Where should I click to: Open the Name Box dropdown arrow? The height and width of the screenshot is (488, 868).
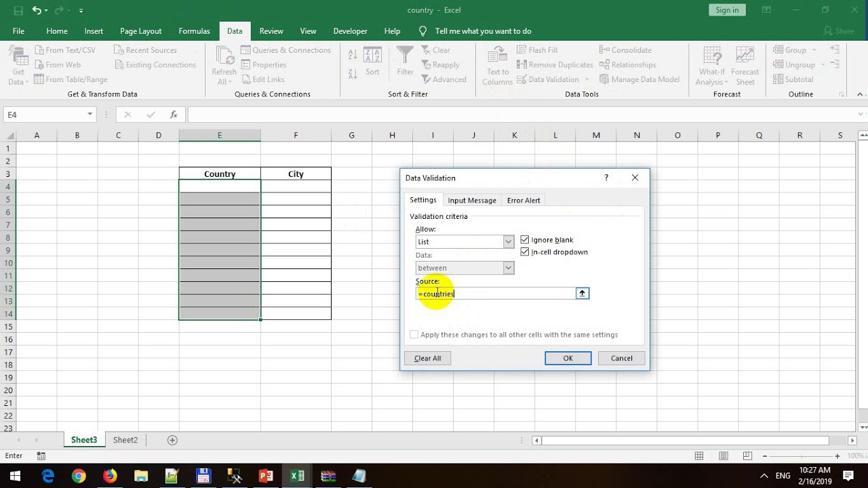click(90, 115)
